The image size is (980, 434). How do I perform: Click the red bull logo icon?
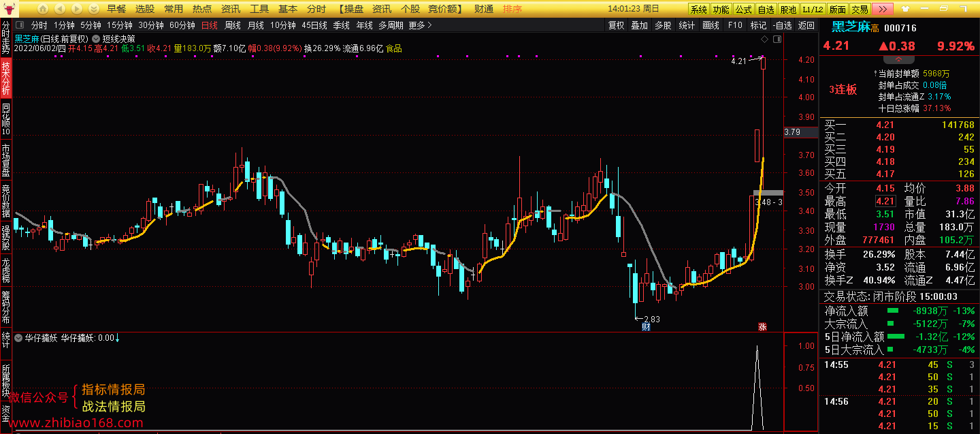(x=9, y=8)
